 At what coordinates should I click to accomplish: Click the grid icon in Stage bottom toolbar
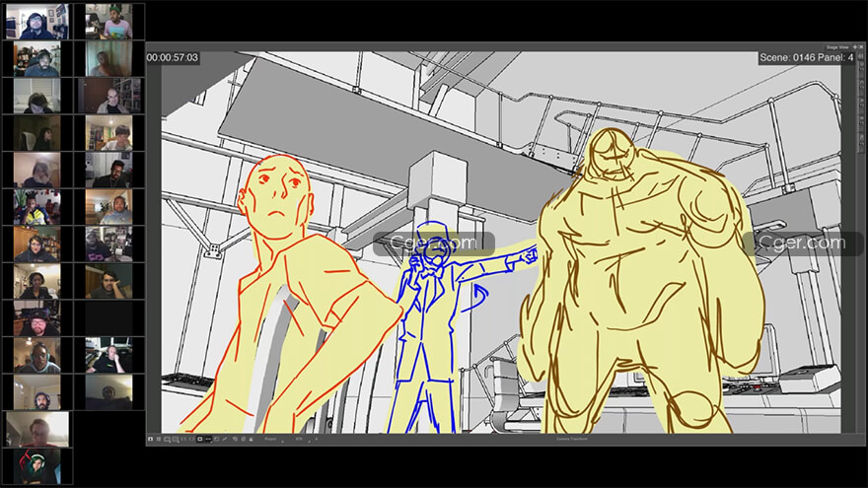point(159,439)
